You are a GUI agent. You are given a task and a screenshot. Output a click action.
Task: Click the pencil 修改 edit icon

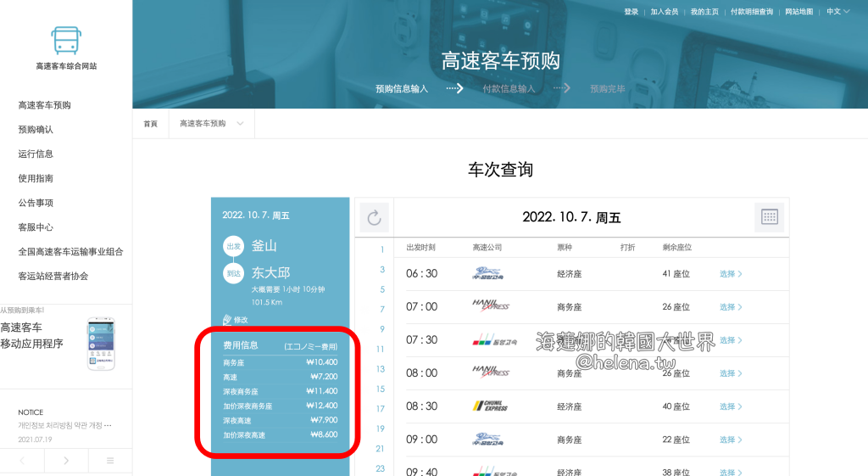click(227, 320)
